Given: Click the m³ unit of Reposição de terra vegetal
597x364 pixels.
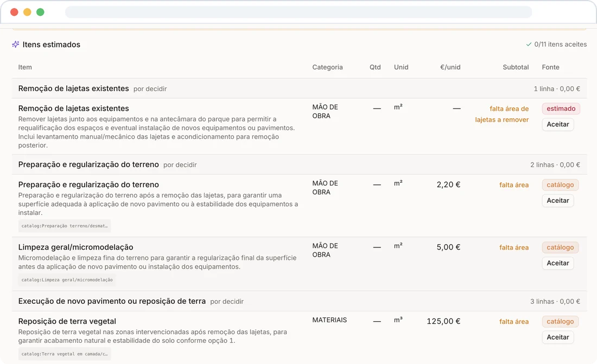Looking at the screenshot, I should [398, 320].
